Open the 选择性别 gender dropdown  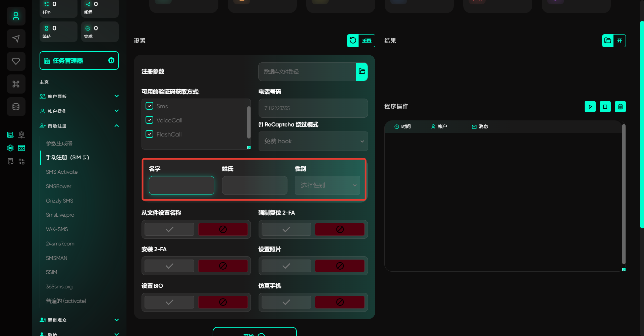point(327,185)
